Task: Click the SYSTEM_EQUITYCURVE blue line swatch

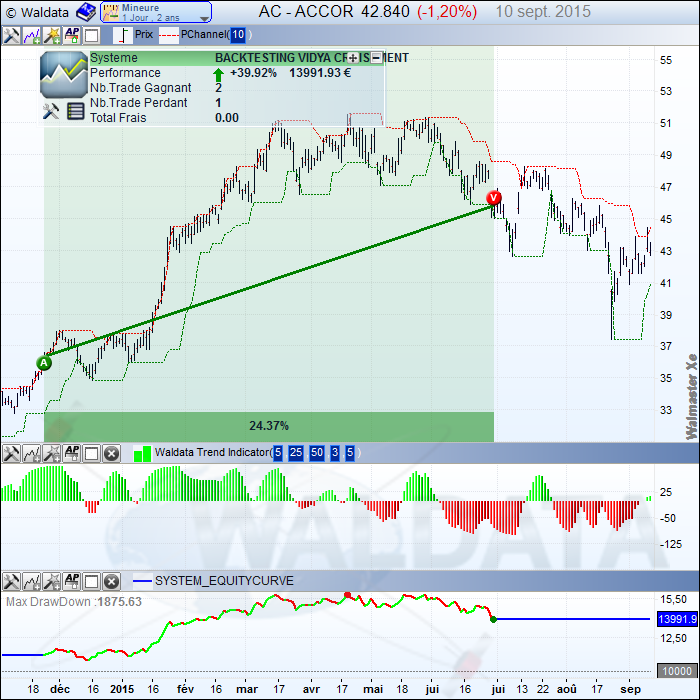Action: (x=142, y=581)
